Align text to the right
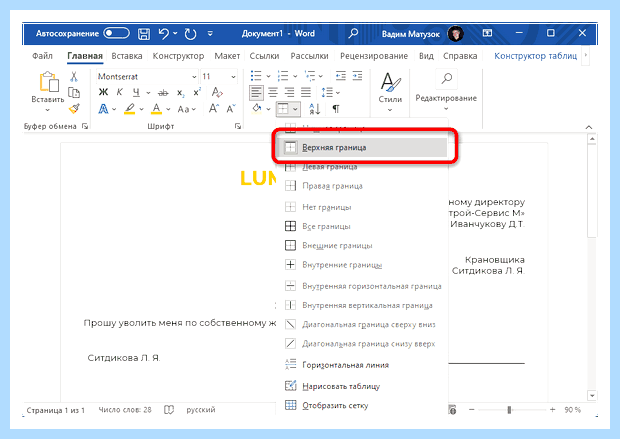The width and height of the screenshot is (620, 439). tap(289, 93)
